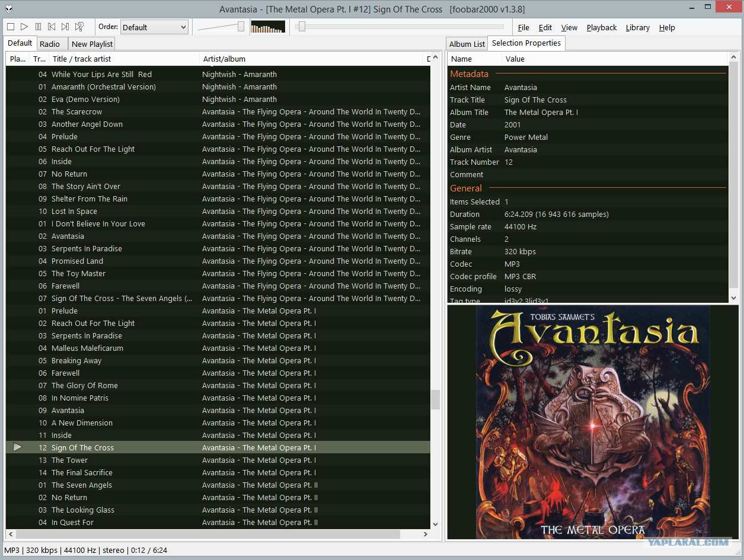
Task: Open the Order dropdown
Action: click(154, 27)
